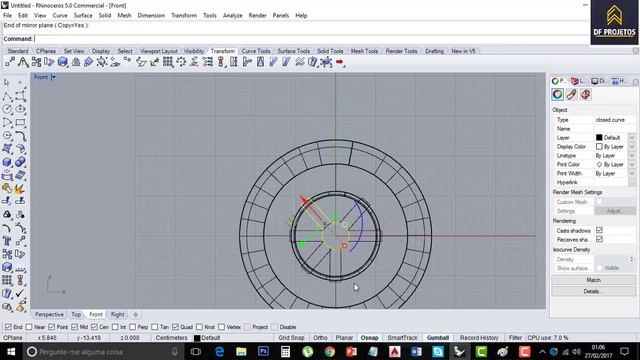Screen dimensions: 640x360
Task: Open the Material paint brush icon in Properties
Action: point(571,95)
